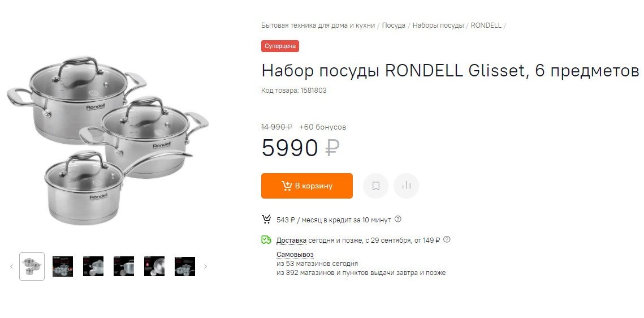Open the main cookware product image
The width and height of the screenshot is (644, 318).
pyautogui.click(x=107, y=140)
